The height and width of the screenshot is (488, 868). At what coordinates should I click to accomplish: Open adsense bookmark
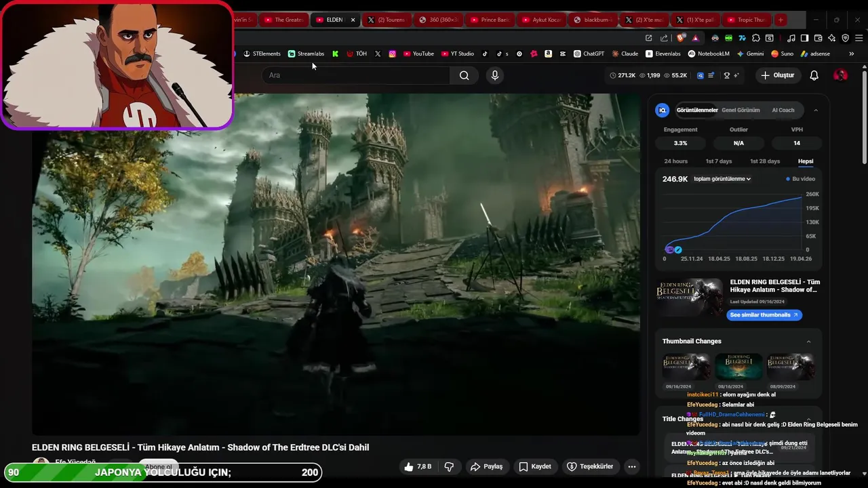[x=815, y=54]
